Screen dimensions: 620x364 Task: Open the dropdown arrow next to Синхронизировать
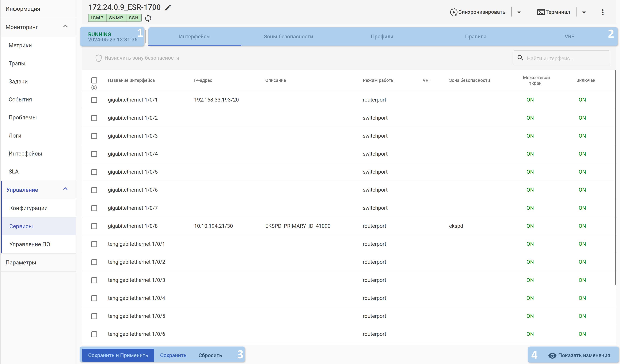[519, 12]
